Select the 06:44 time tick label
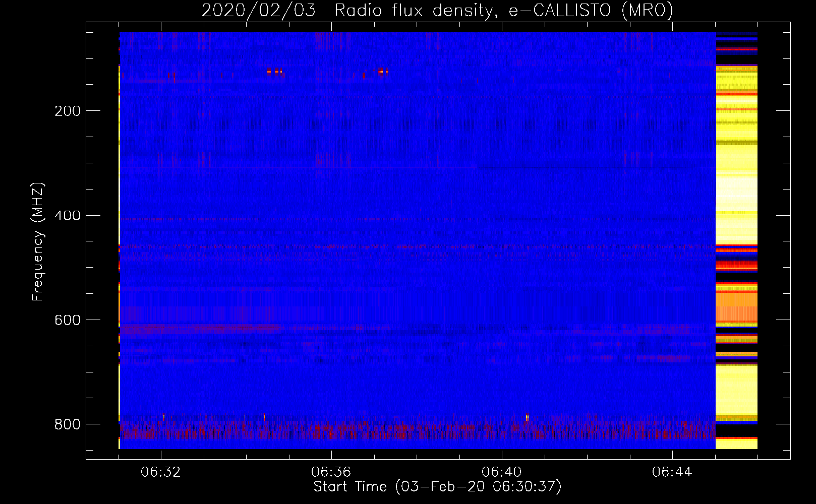The height and width of the screenshot is (504, 816). 672,472
